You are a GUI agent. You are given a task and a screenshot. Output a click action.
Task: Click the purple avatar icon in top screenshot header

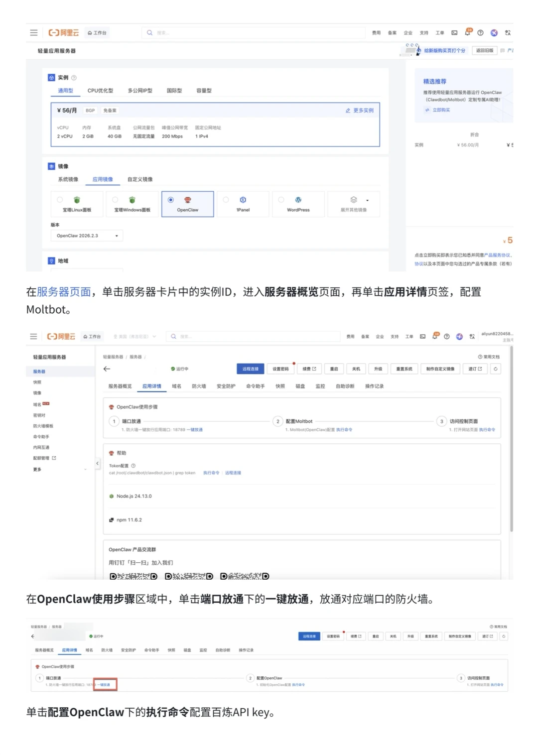click(494, 33)
